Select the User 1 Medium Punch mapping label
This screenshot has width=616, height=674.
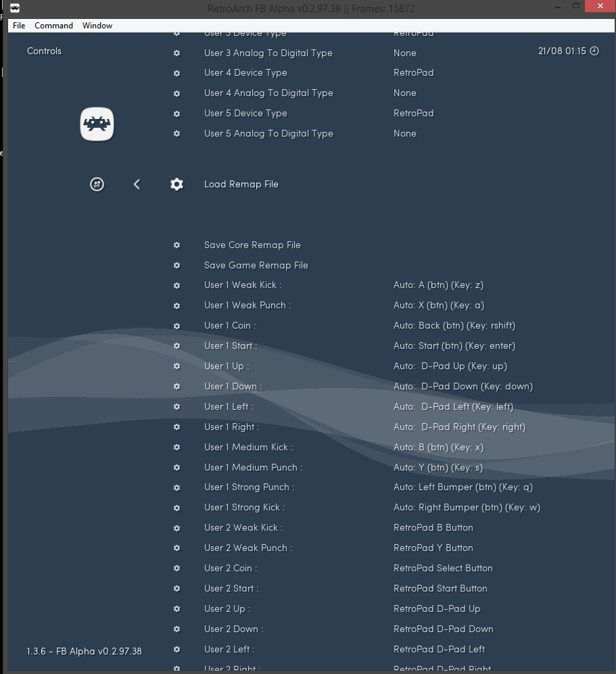pyautogui.click(x=253, y=467)
